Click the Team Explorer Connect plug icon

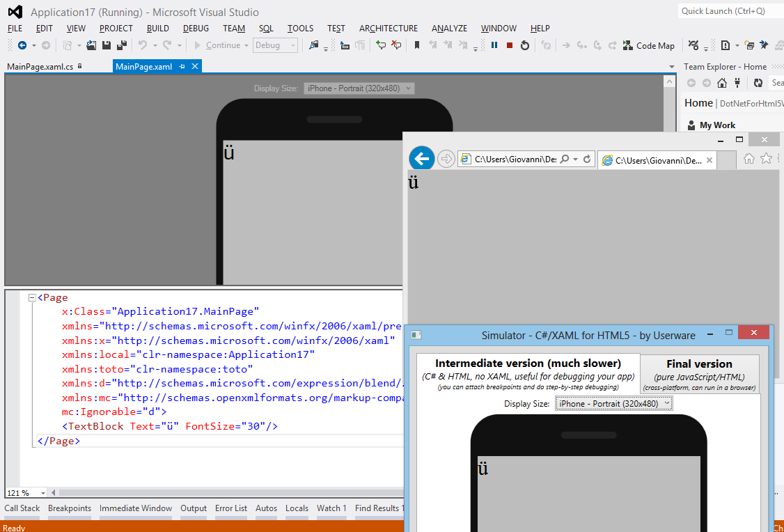tap(737, 83)
